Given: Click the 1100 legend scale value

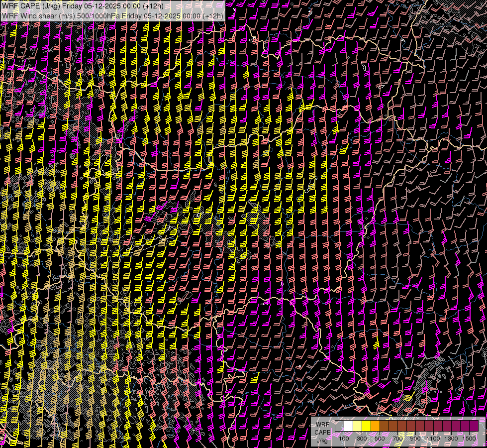Looking at the screenshot, I should coord(433,439).
